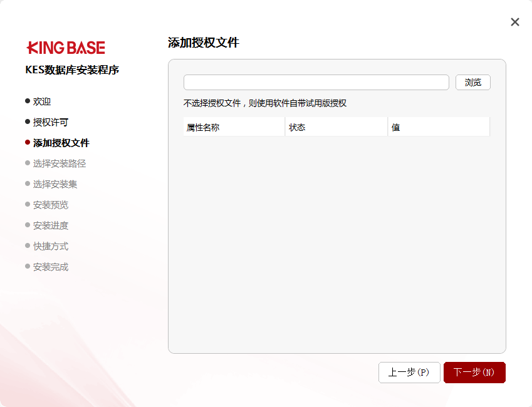Click the 状态 column header
Image resolution: width=532 pixels, height=407 pixels.
[x=336, y=127]
